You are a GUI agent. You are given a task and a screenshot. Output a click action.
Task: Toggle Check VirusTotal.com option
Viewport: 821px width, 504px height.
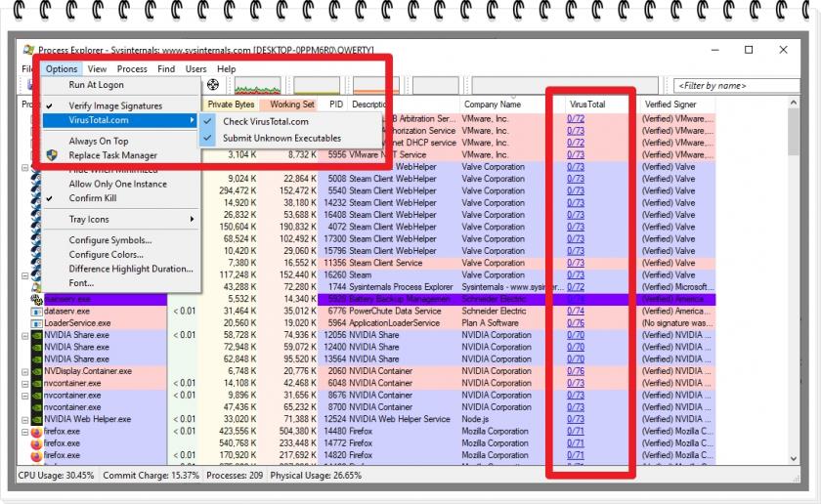point(265,122)
